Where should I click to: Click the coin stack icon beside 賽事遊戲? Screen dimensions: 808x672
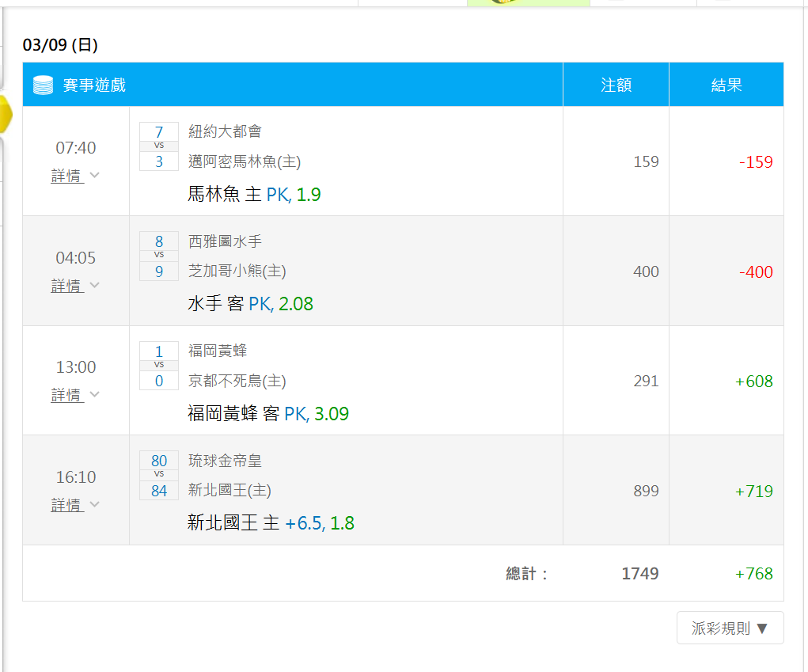pos(43,85)
